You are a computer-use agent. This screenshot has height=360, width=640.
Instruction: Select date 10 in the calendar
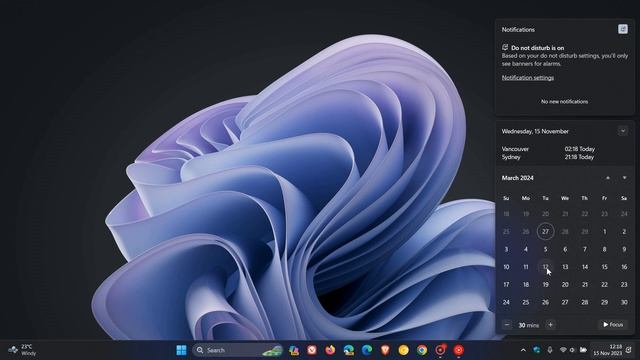tap(506, 267)
